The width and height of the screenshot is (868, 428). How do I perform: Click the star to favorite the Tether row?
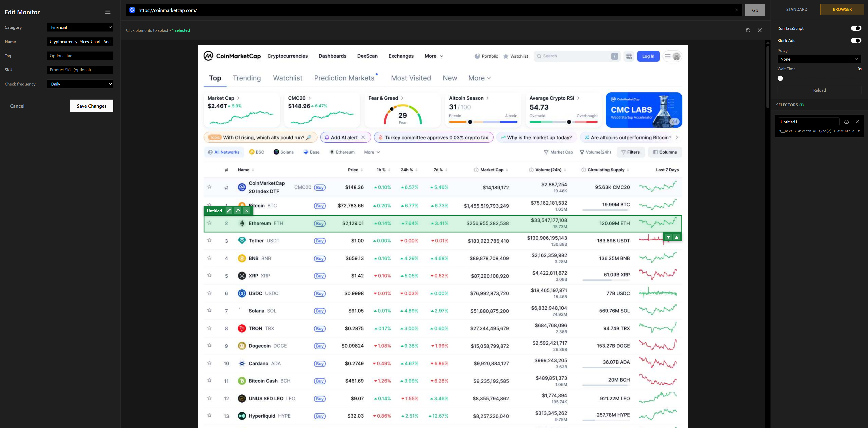(x=209, y=240)
